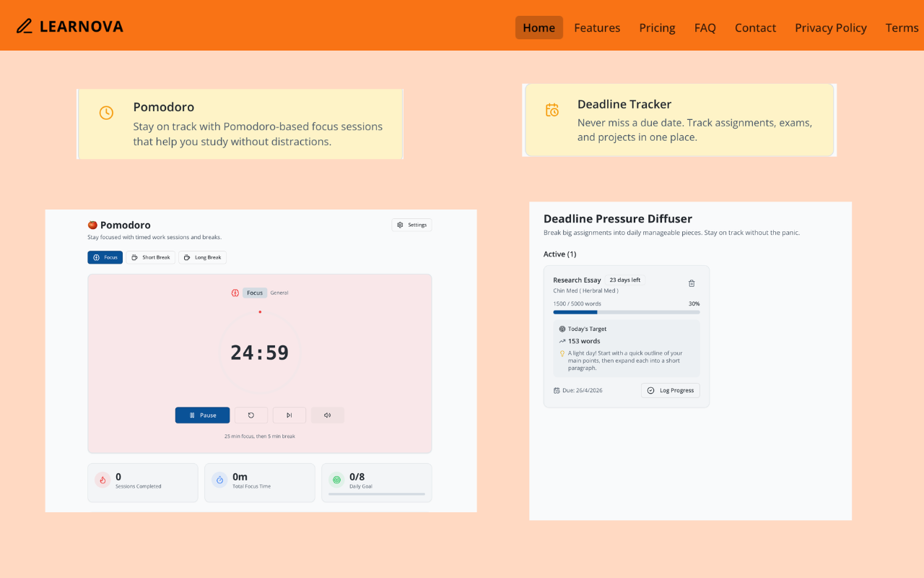Click the "Active (1)" section label
Screen dimensions: 924x578
[560, 254]
